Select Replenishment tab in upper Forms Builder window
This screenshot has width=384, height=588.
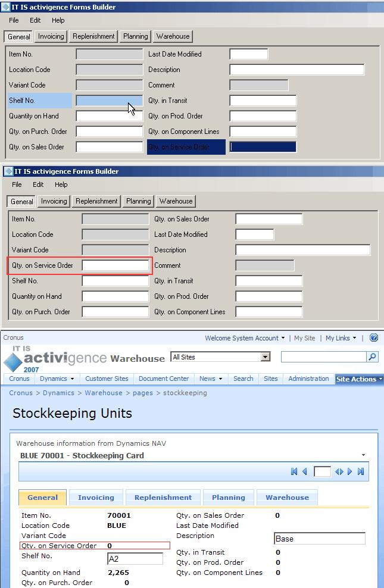tap(93, 36)
